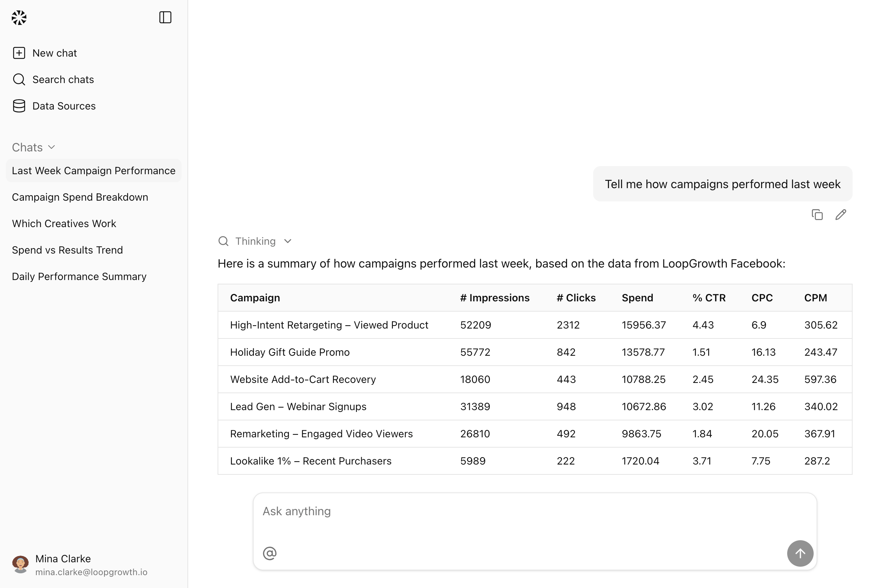Open the Spend vs Results Trend chat
This screenshot has width=882, height=588.
[x=68, y=250]
